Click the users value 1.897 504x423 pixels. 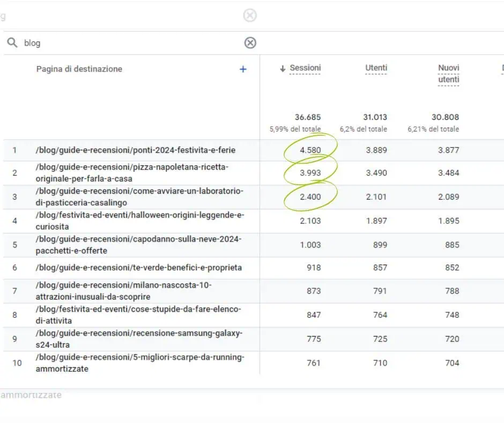point(376,221)
